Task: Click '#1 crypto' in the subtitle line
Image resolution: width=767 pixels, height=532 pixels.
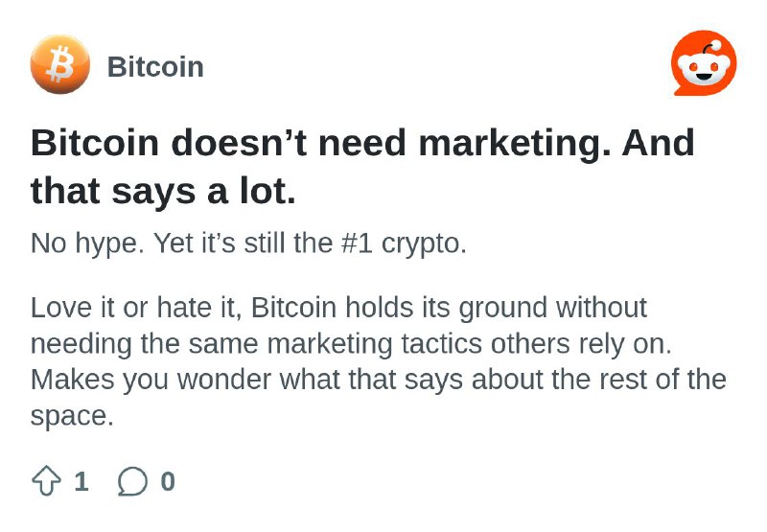Action: point(404,243)
